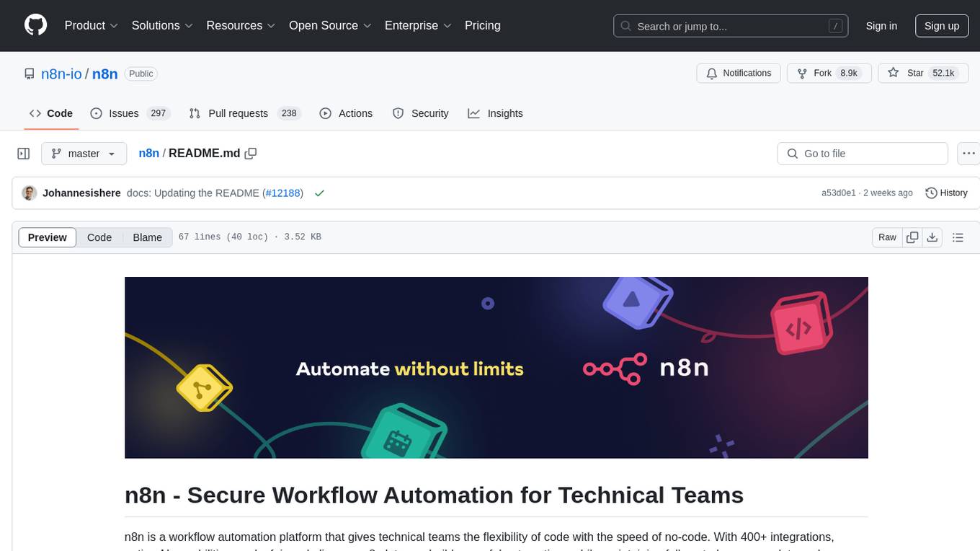
Task: Open the Raw file view
Action: (887, 237)
